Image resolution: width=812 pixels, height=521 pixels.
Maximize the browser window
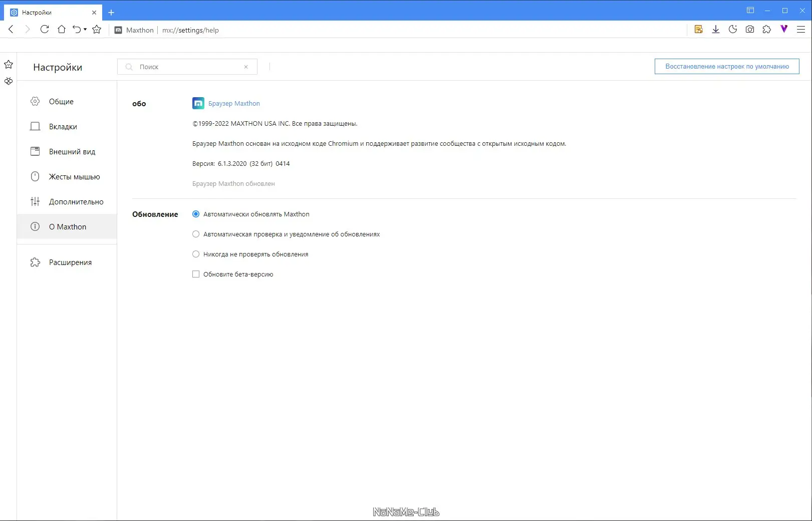tap(785, 11)
